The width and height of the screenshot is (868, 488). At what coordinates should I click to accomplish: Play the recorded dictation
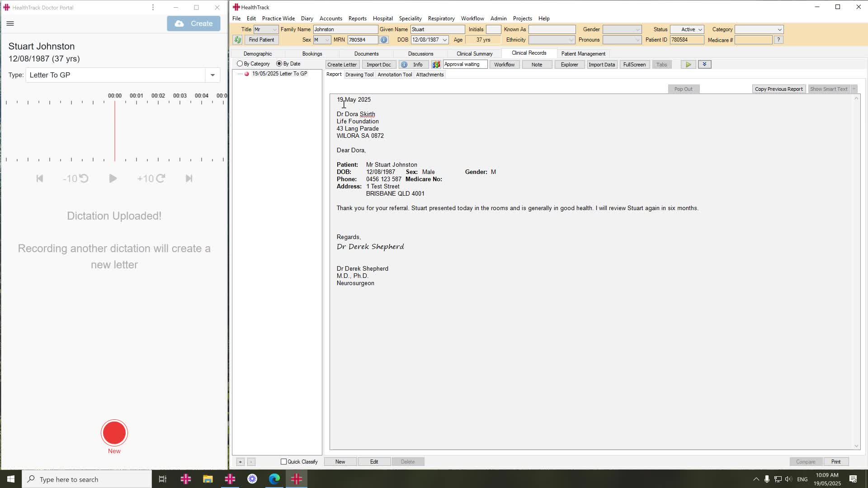click(x=113, y=178)
